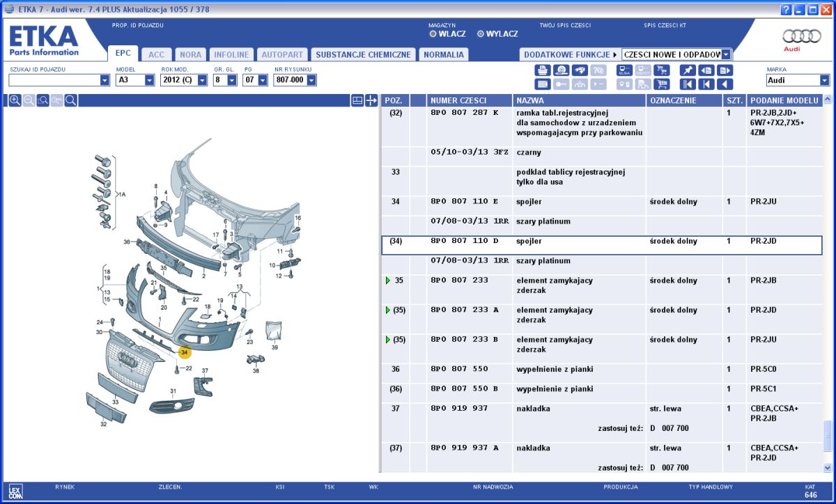This screenshot has height=504, width=836.
Task: Click the single shopping cart icon
Action: (661, 84)
